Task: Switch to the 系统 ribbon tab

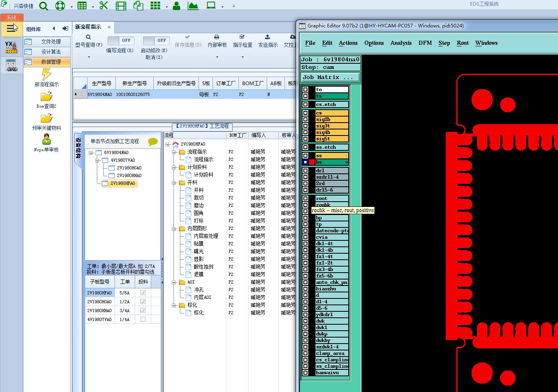Action: coord(12,18)
